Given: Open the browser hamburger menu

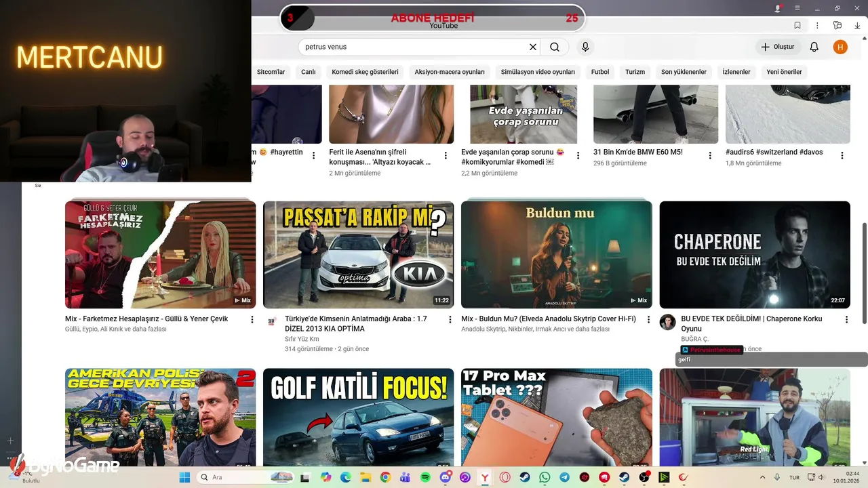Looking at the screenshot, I should tap(797, 8).
